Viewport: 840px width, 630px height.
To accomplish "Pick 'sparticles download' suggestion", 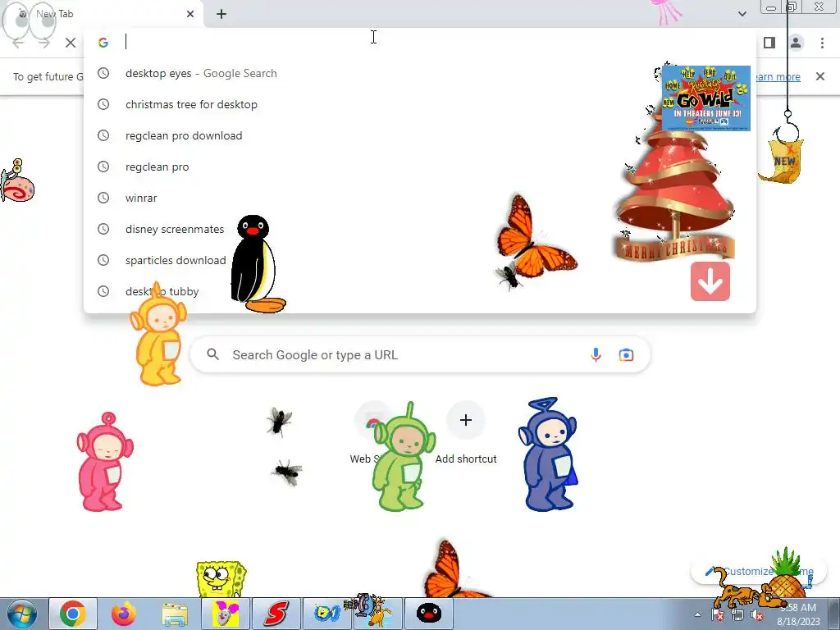I will pos(420,260).
